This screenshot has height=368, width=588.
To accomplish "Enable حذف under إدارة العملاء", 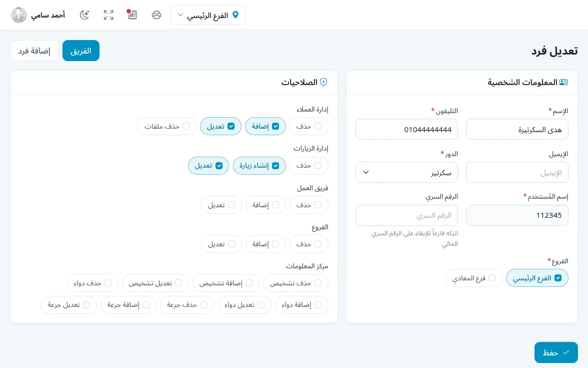I will tap(318, 126).
